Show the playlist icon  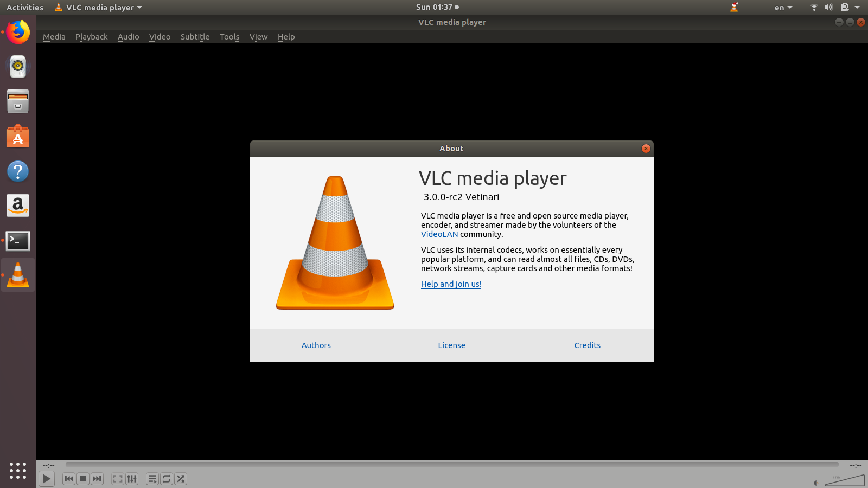pyautogui.click(x=152, y=479)
